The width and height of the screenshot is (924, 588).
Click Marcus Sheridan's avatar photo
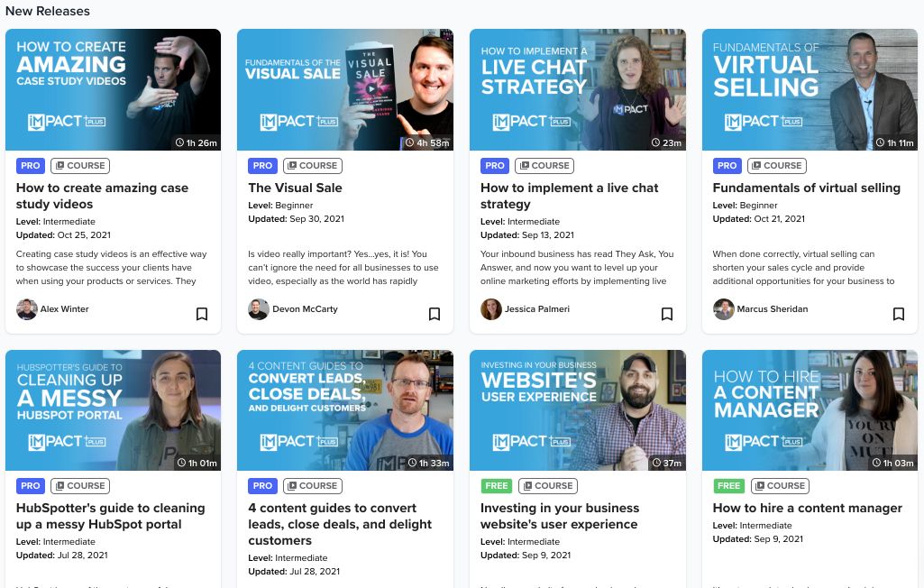tap(723, 309)
